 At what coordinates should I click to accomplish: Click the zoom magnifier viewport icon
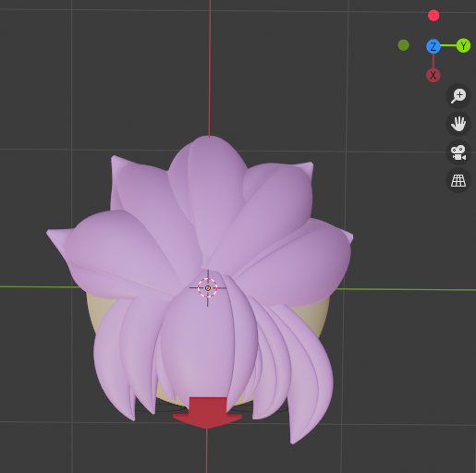coord(458,96)
